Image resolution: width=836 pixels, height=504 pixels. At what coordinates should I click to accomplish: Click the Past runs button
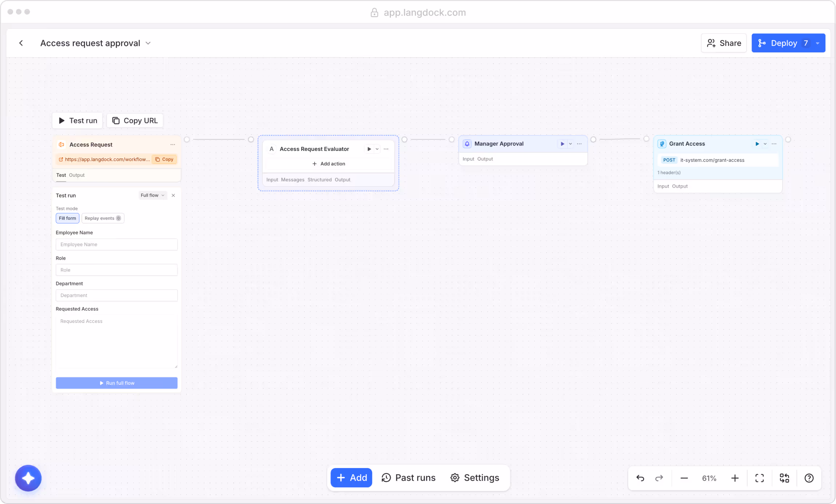pos(408,478)
